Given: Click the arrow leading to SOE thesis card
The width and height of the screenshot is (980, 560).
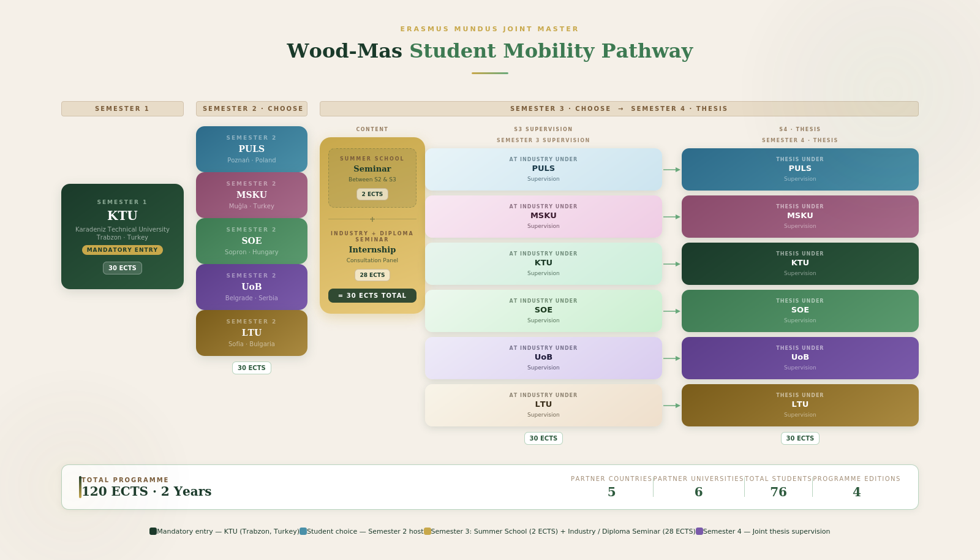Looking at the screenshot, I should pyautogui.click(x=671, y=311).
